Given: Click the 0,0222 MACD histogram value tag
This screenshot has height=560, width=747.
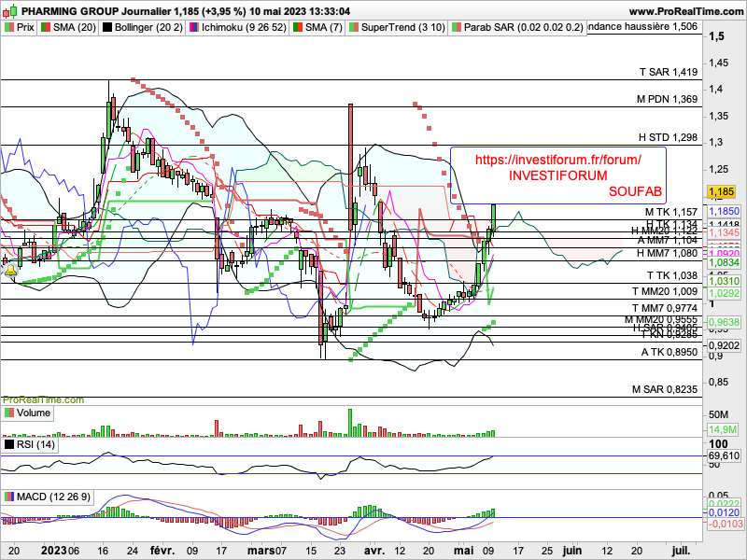Looking at the screenshot, I should 725,504.
